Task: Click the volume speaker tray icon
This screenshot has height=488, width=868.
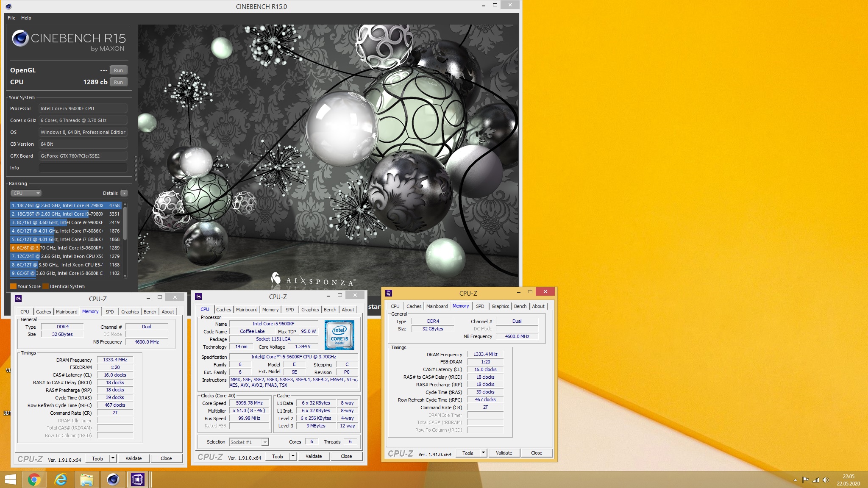Action: coord(826,480)
